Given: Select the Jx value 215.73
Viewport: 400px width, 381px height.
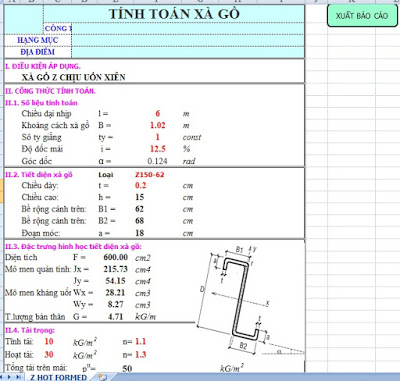Looking at the screenshot, I should 116,269.
